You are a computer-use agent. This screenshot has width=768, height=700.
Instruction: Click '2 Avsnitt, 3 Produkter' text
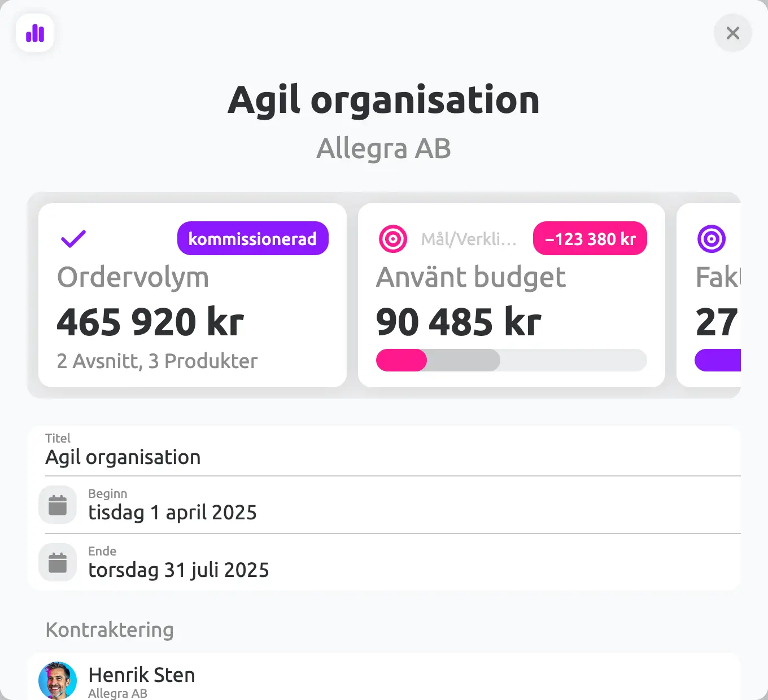tap(157, 361)
